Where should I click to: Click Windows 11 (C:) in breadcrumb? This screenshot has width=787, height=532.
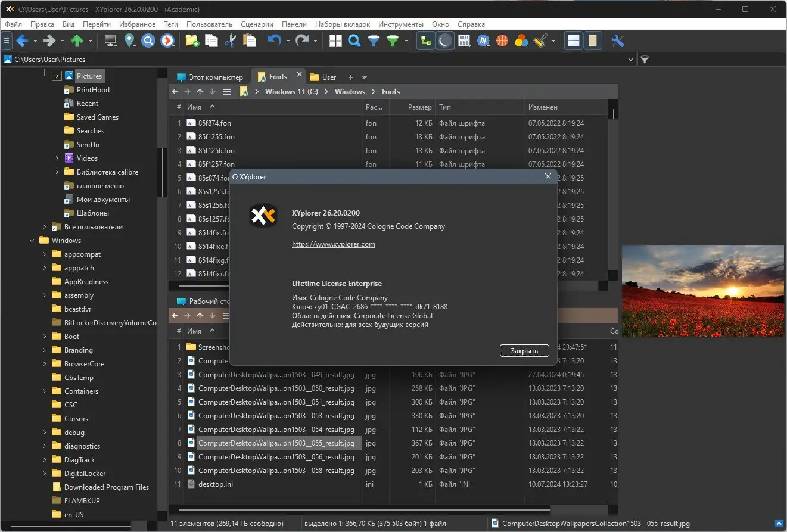point(291,92)
